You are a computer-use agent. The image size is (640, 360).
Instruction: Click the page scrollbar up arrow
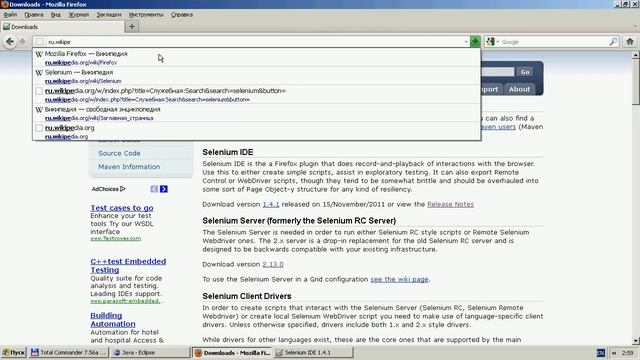[x=636, y=55]
